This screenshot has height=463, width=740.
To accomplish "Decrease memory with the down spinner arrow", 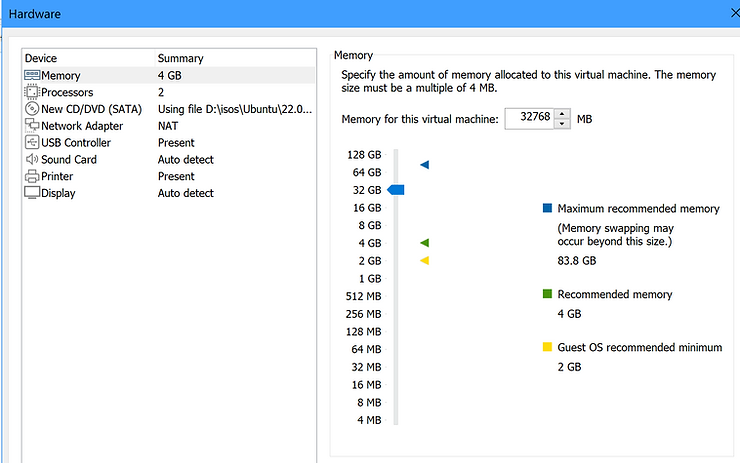I will click(562, 124).
